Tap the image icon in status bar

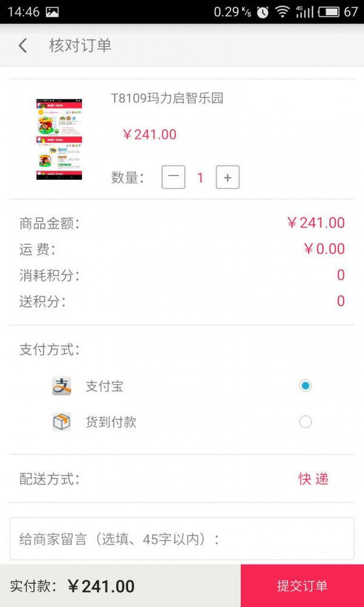52,12
